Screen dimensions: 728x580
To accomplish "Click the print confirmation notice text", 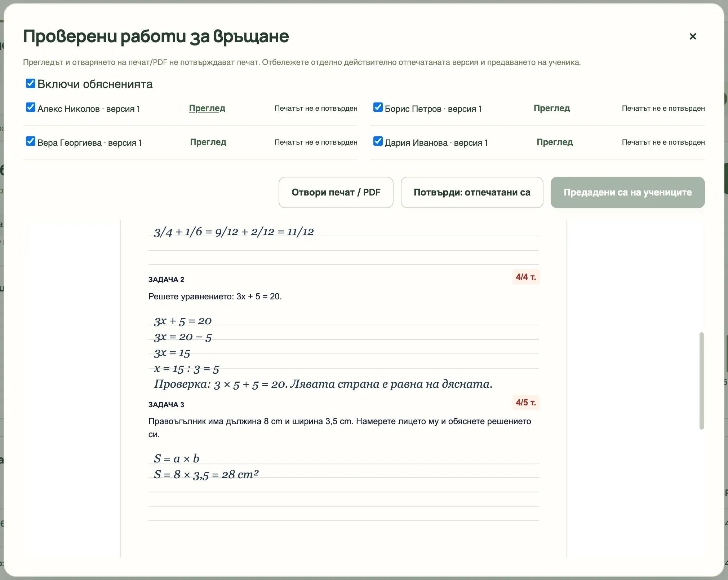I will (x=302, y=62).
